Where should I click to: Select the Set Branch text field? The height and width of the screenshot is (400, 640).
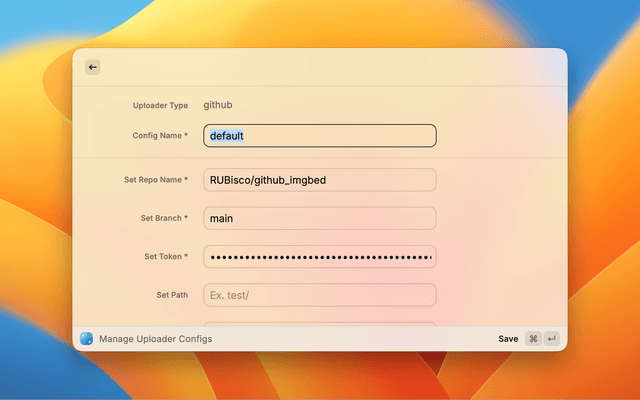[320, 218]
